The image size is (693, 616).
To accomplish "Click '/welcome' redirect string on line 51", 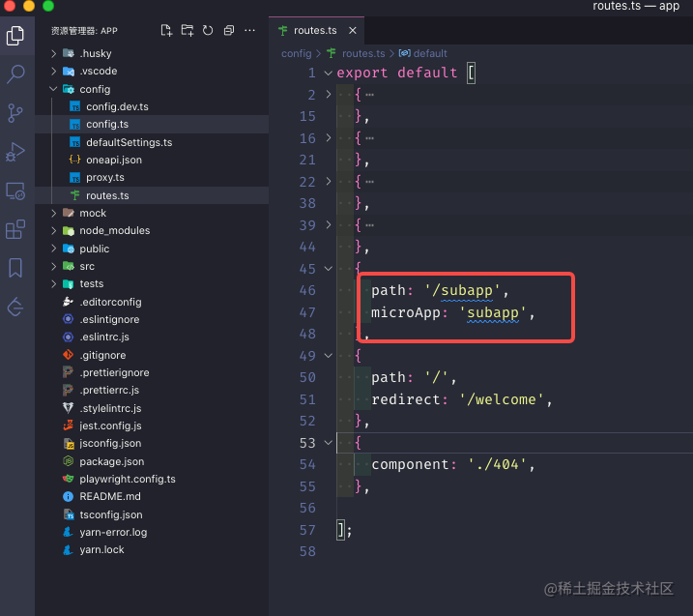I will [x=501, y=399].
